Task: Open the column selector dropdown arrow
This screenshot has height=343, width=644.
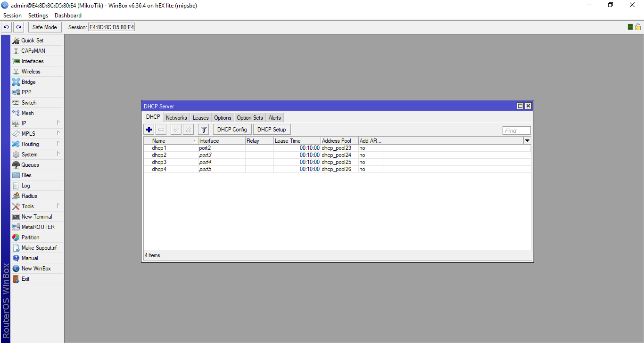Action: pyautogui.click(x=527, y=141)
